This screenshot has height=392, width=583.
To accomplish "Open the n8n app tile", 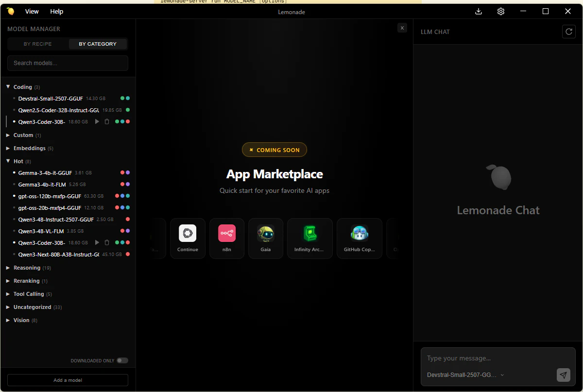I will (x=227, y=239).
